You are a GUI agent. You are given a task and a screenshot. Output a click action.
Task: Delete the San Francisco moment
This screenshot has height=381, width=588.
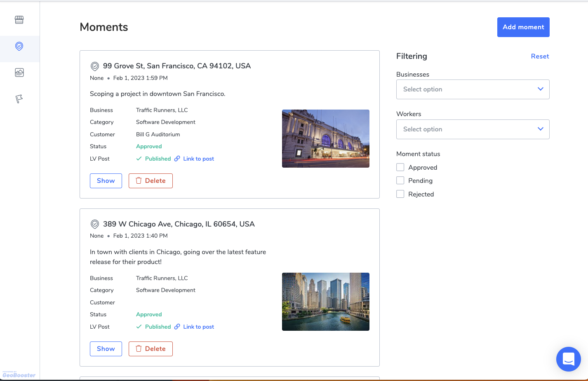coord(151,181)
